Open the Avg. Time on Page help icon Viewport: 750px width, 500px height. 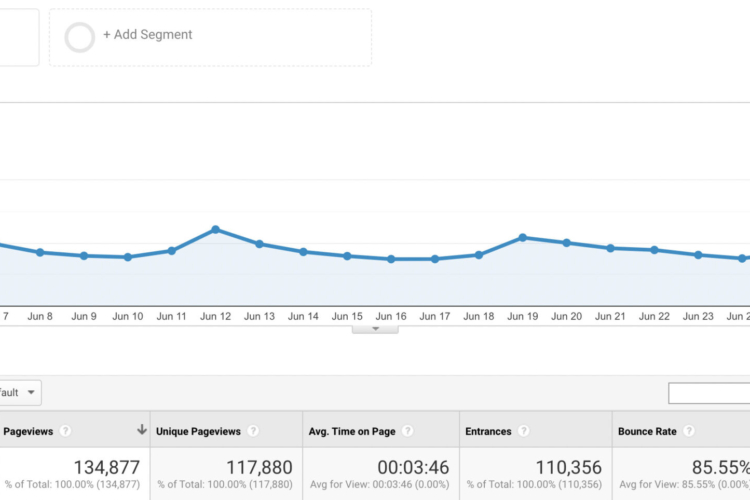tap(408, 431)
